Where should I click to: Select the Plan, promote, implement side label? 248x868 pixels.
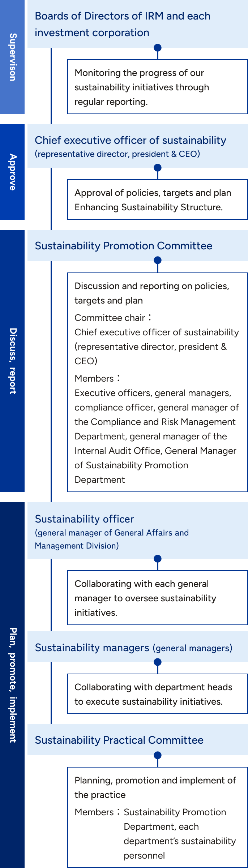[12, 685]
